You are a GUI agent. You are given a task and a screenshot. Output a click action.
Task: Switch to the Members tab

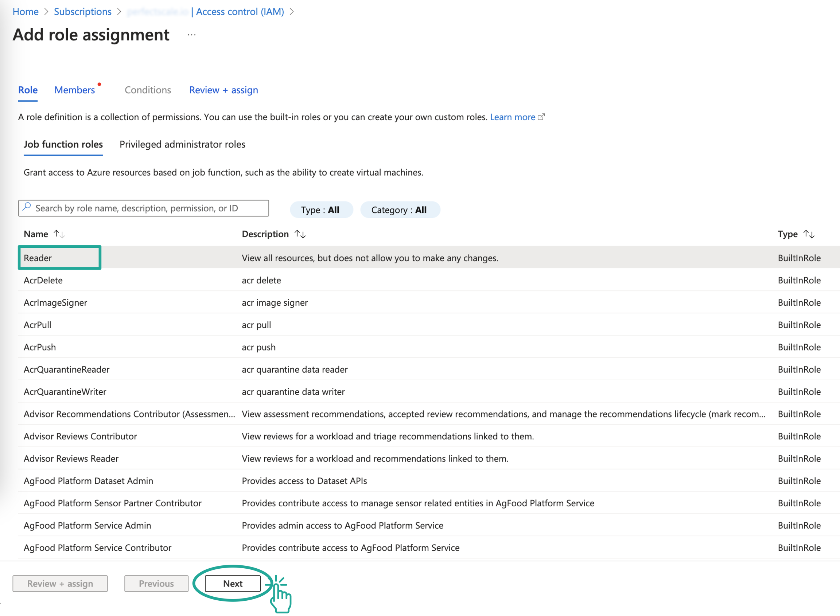(x=75, y=90)
